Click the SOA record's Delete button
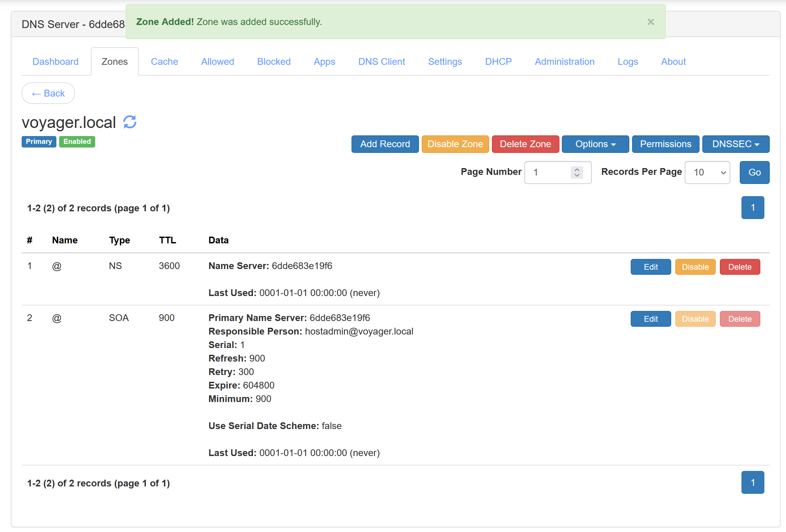The image size is (786, 532). (x=740, y=319)
